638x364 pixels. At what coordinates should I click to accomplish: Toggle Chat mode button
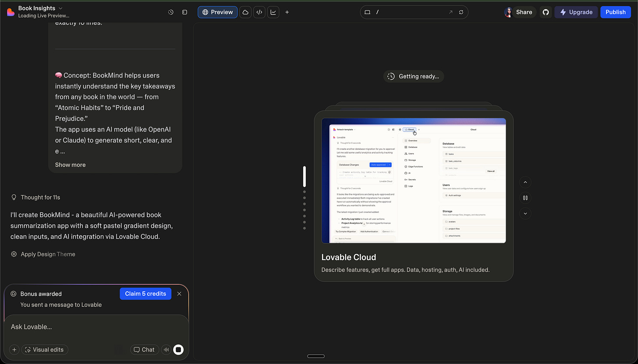(x=144, y=350)
